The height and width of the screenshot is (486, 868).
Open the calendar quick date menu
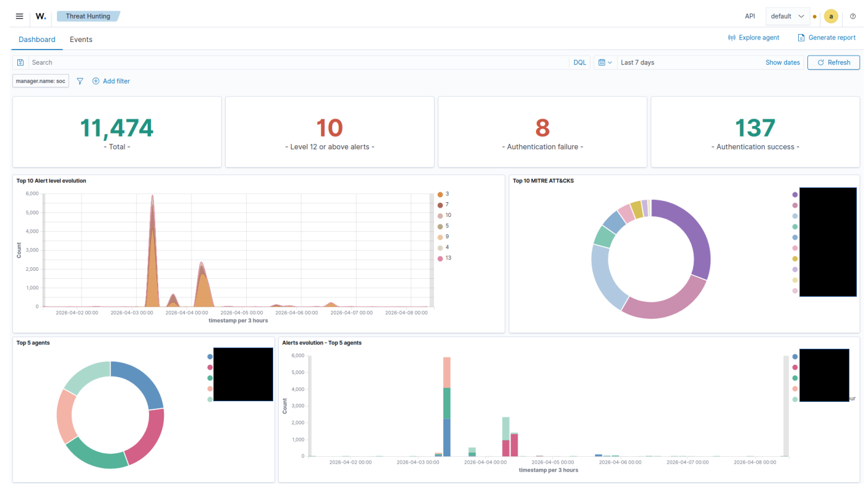point(605,62)
